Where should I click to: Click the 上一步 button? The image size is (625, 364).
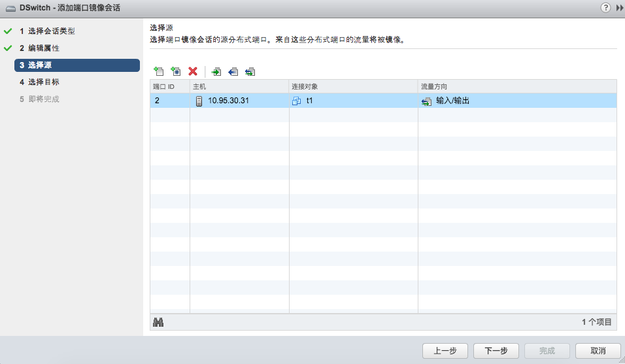click(445, 351)
